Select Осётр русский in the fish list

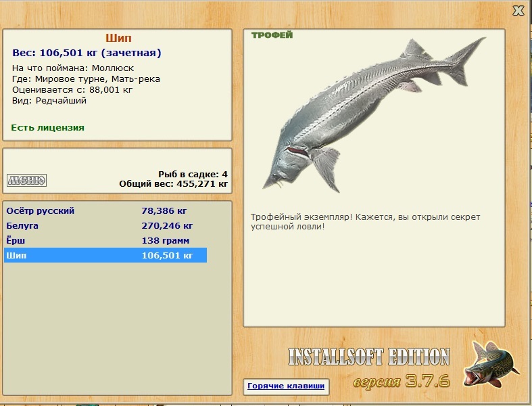(41, 211)
